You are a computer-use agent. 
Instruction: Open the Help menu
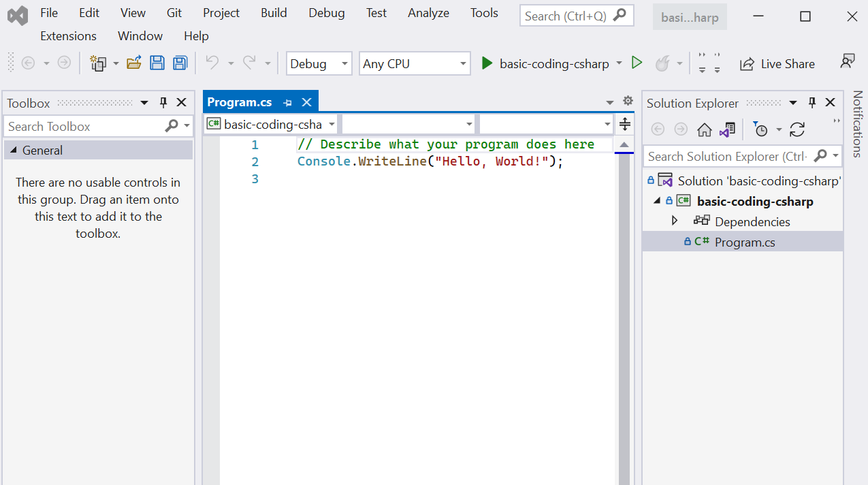(196, 36)
